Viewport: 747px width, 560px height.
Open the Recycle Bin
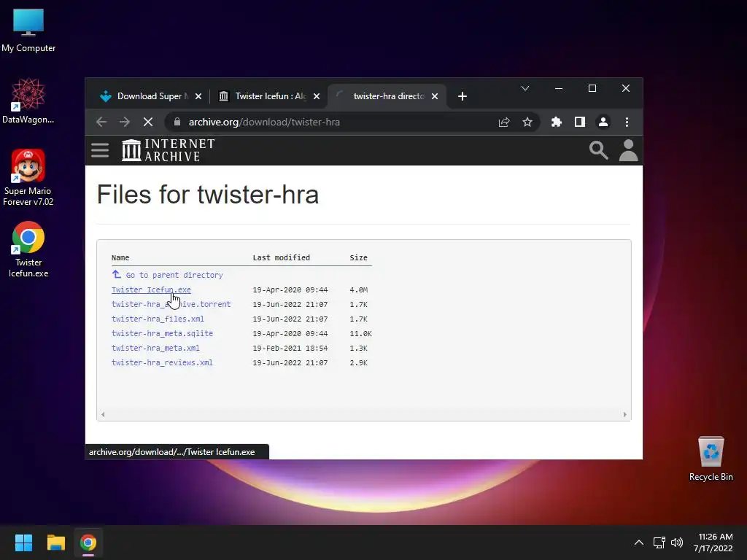pos(711,459)
